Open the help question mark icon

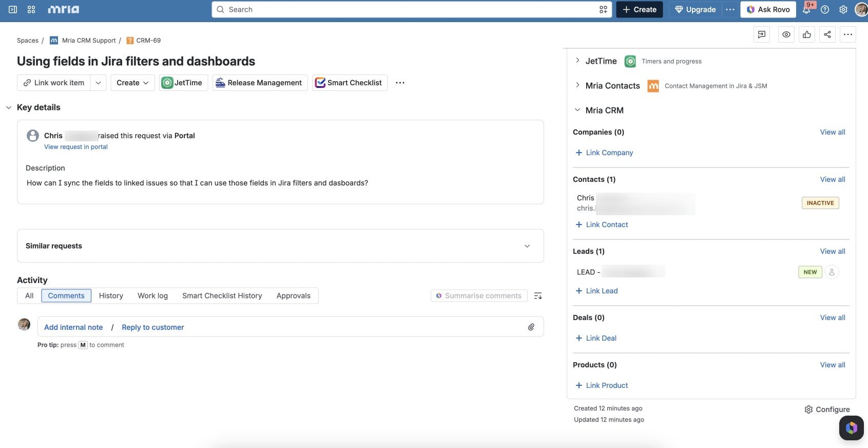tap(825, 9)
